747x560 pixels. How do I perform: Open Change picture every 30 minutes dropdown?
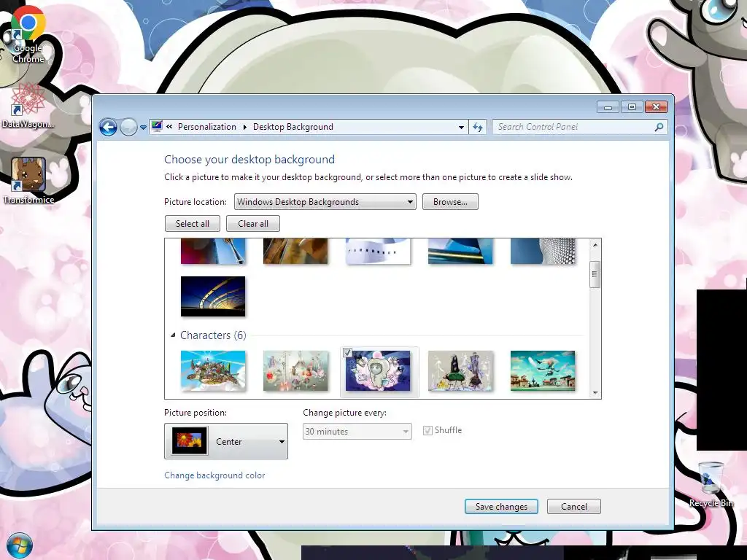coord(357,432)
